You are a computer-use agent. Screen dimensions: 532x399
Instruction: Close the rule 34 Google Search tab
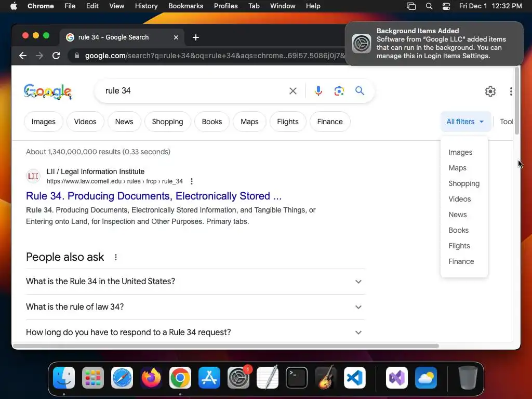pos(176,37)
